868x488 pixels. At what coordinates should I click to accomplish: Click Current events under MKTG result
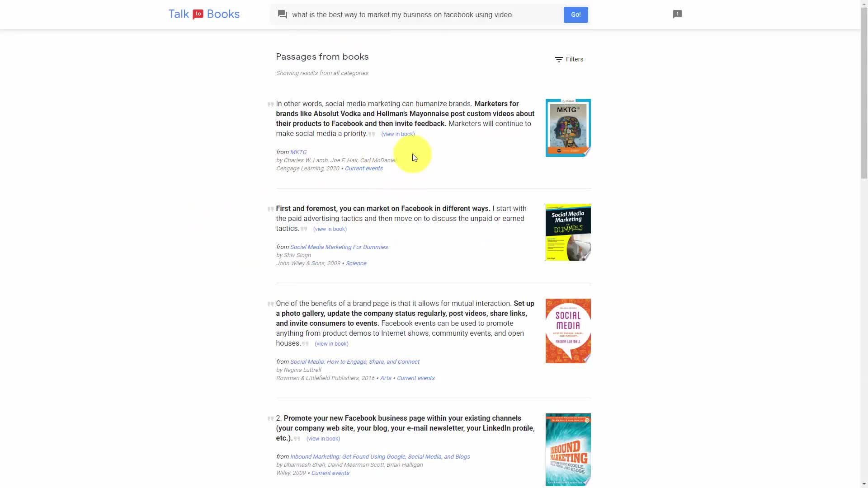364,169
